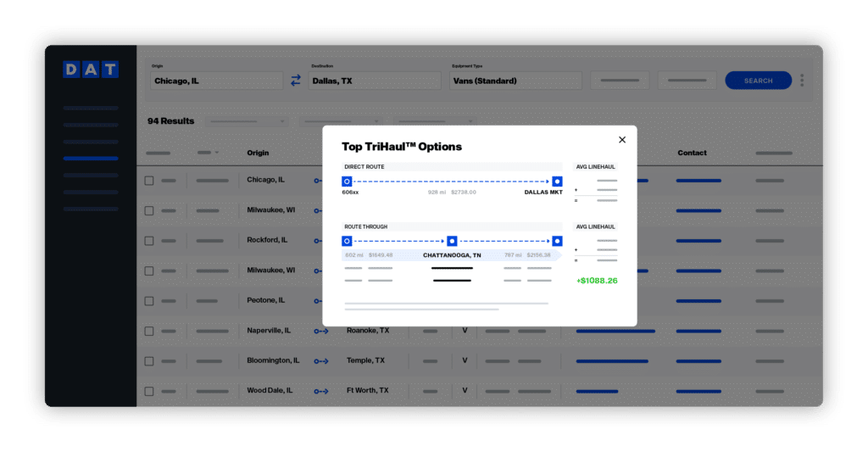
Task: Check the Chicago, IL result row checkbox
Action: tap(149, 181)
